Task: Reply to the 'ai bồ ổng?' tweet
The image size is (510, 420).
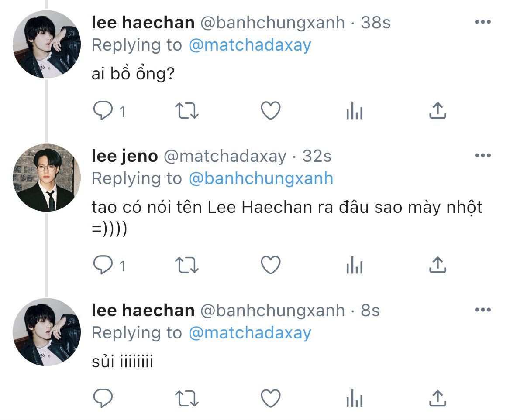Action: [103, 111]
